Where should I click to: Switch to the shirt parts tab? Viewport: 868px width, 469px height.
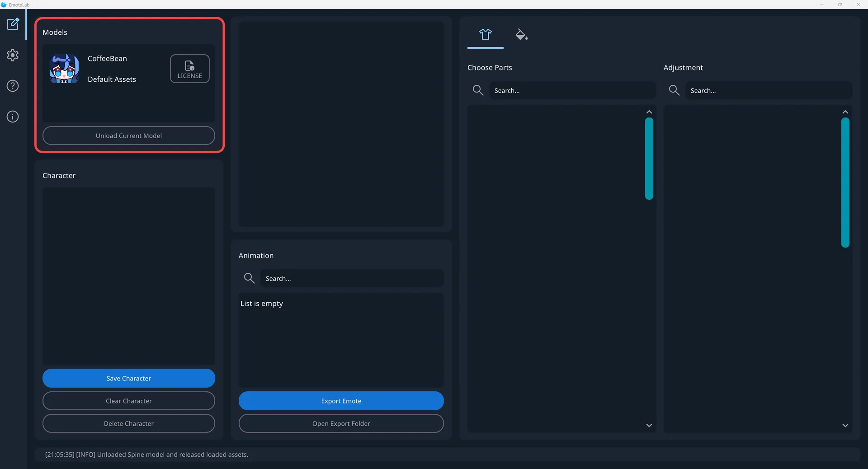[x=485, y=34]
